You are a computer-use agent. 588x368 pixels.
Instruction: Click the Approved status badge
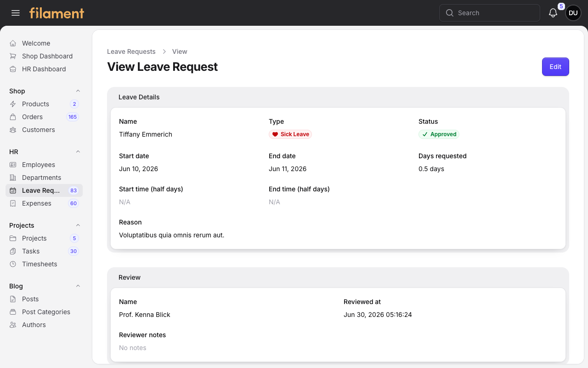click(x=439, y=134)
